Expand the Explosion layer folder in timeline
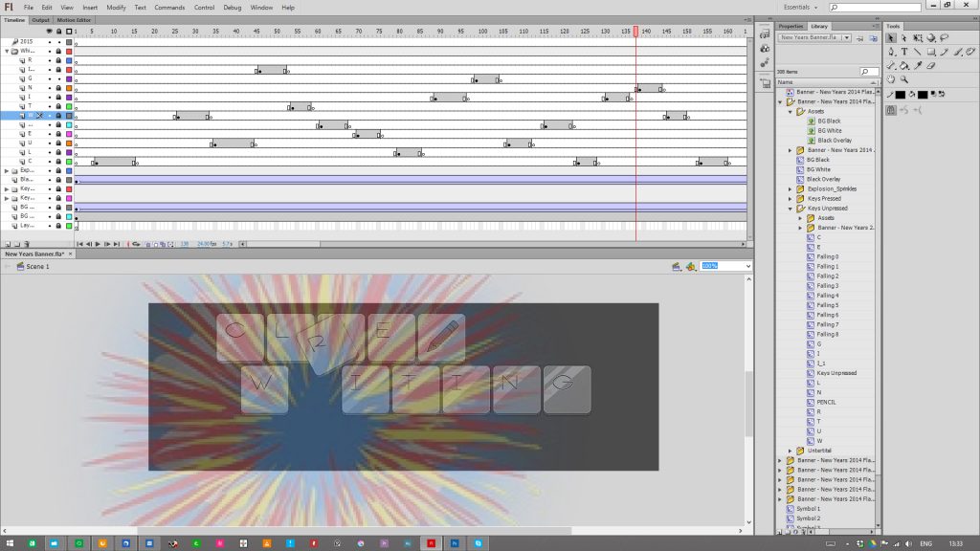Screen dimensions: 980x551 tap(7, 170)
